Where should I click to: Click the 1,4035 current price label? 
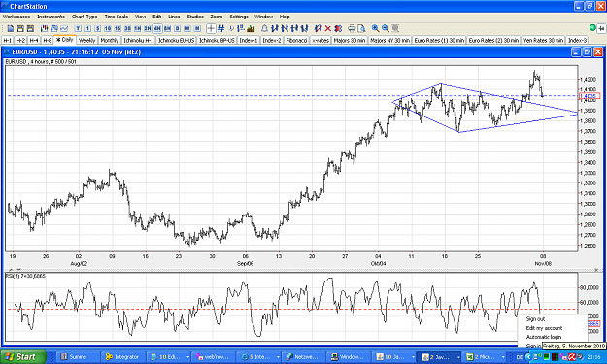[590, 96]
